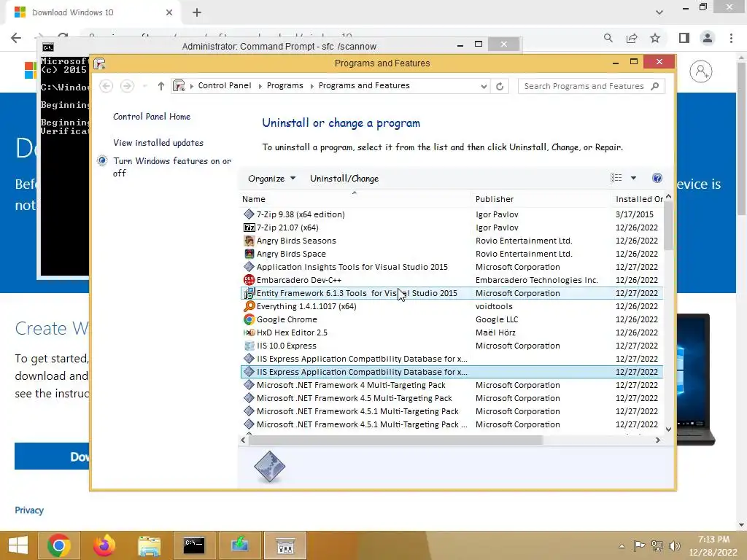The image size is (747, 560).
Task: Open Turn Windows features on or off
Action: 171,167
